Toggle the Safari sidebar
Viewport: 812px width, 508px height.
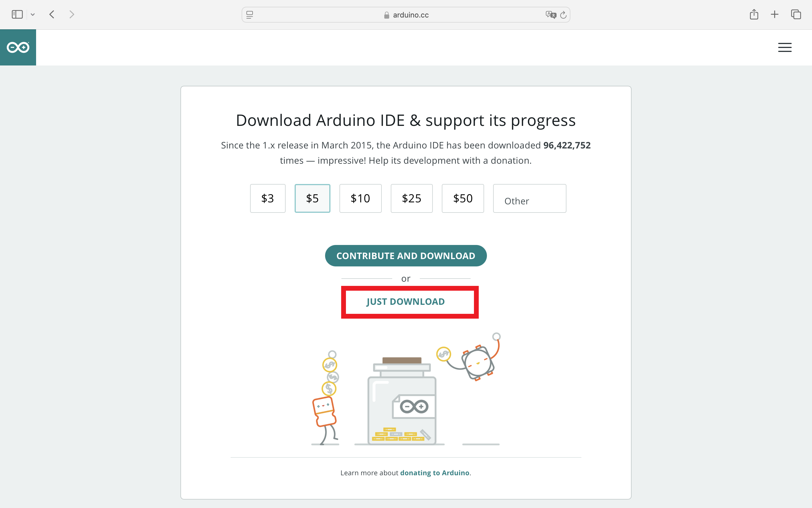17,14
